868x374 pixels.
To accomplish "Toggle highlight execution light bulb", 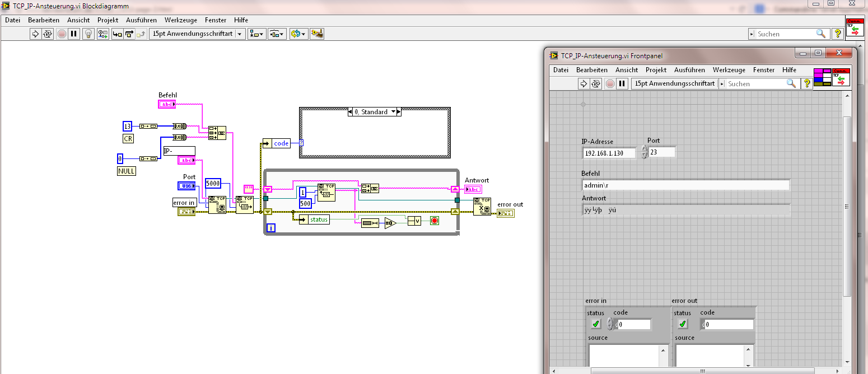I will pyautogui.click(x=88, y=34).
